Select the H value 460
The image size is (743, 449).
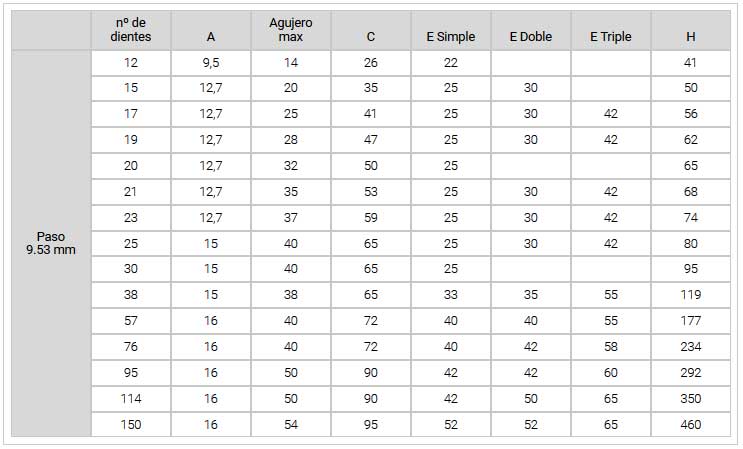[691, 424]
